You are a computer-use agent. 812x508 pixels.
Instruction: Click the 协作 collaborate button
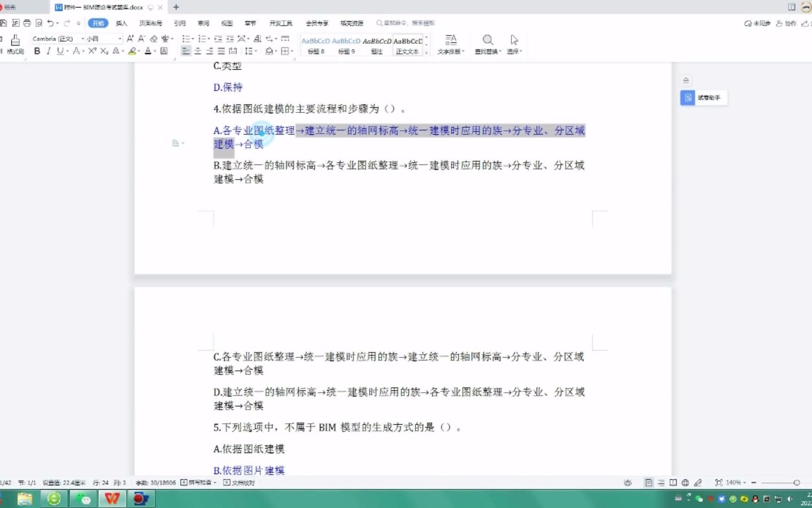coord(786,23)
